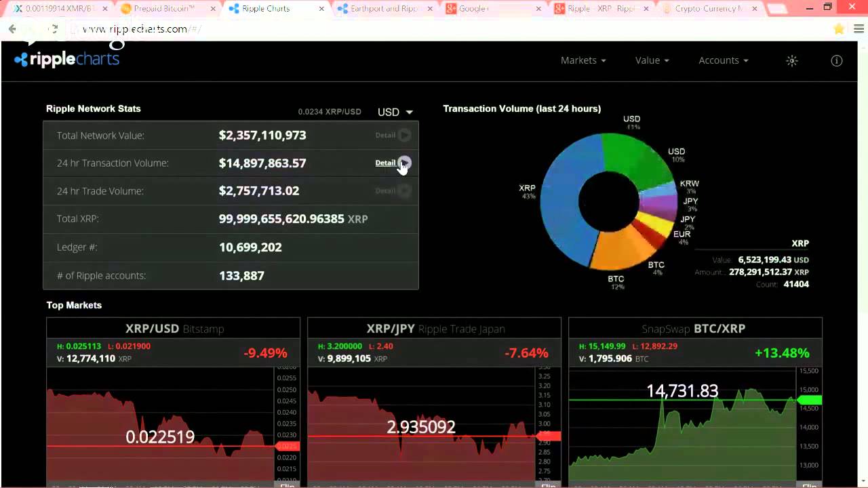This screenshot has width=868, height=488.
Task: Open Detail for Total Network Value
Action: tap(393, 135)
